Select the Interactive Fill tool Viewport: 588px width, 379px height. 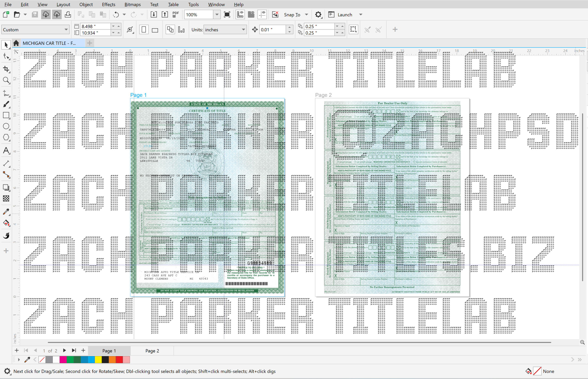click(6, 223)
